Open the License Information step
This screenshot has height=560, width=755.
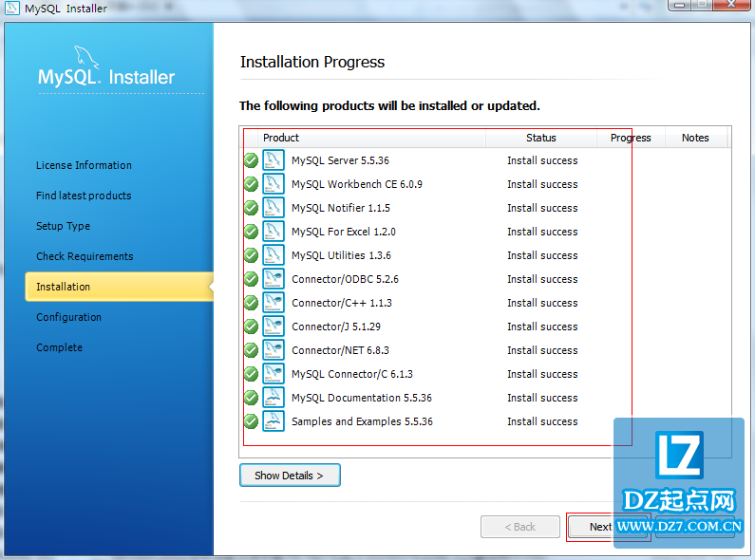84,165
